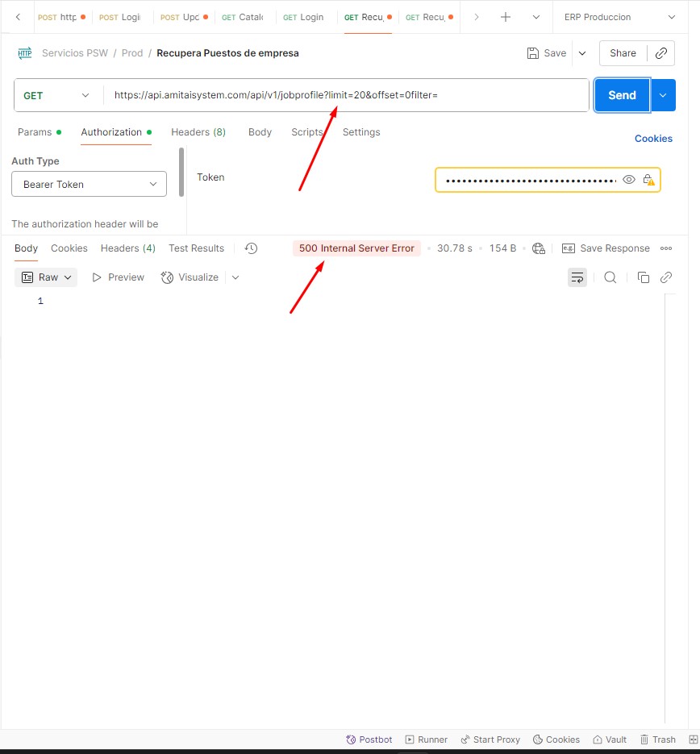
Task: Open the Postbot assistant in the status bar
Action: coord(369,739)
